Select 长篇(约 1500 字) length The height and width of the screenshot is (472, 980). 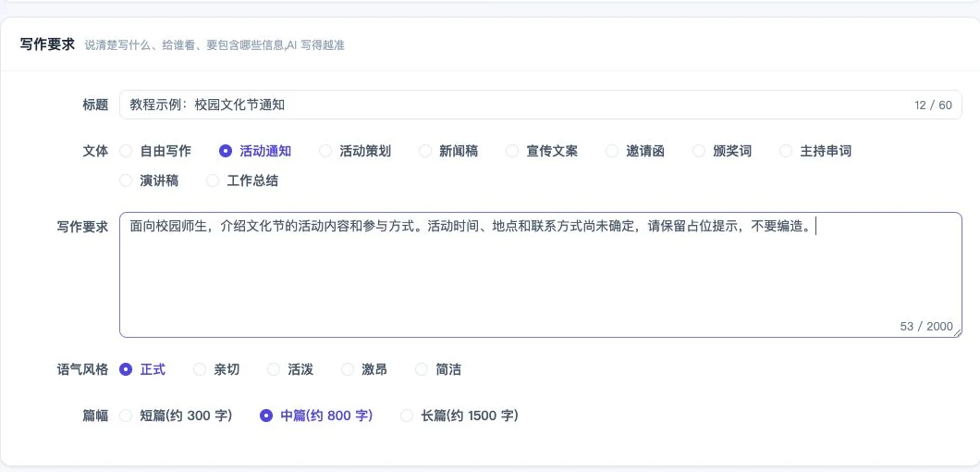[459, 416]
